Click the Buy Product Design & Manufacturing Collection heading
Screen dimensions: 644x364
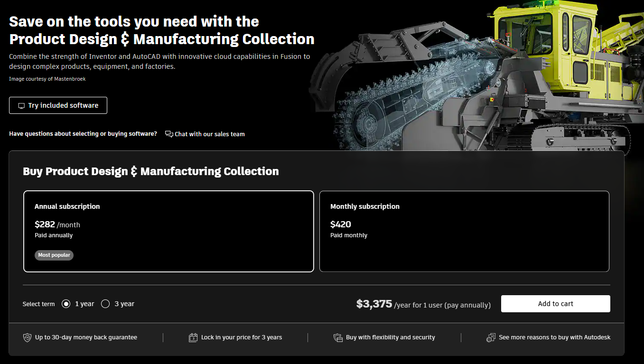(x=151, y=171)
